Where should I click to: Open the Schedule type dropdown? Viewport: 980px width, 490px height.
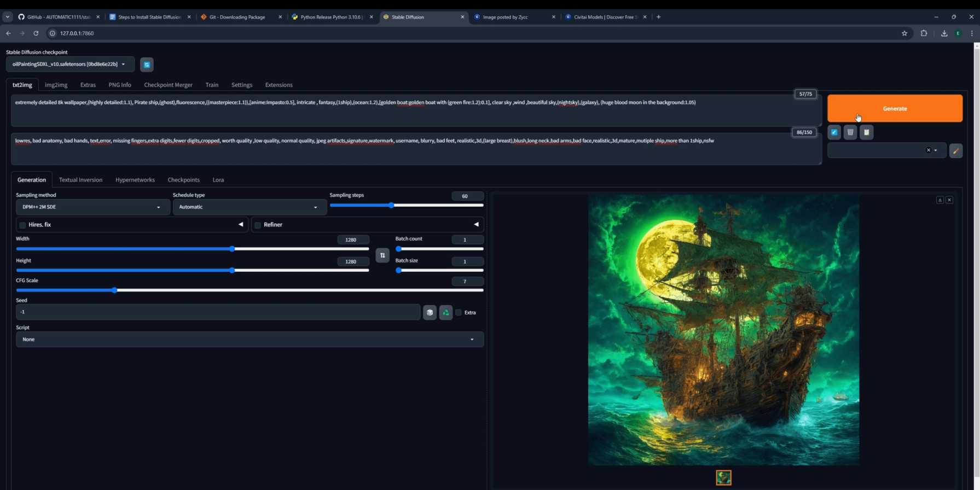click(x=250, y=207)
